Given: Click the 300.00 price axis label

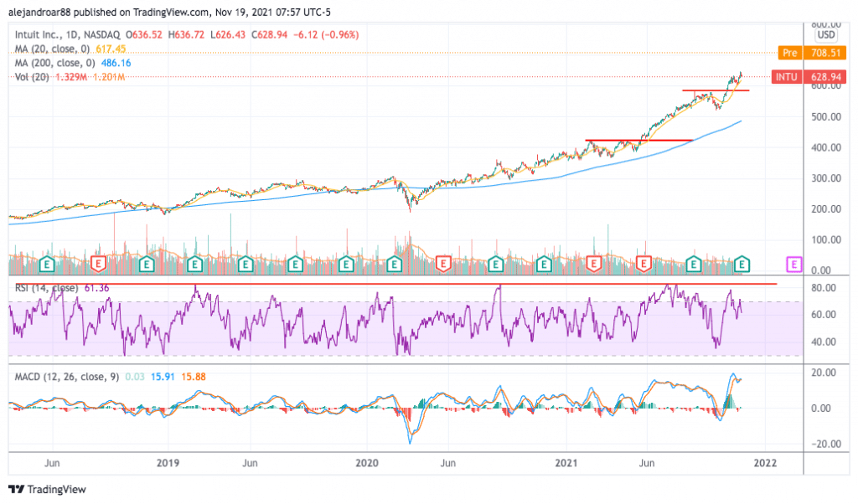Looking at the screenshot, I should click(x=826, y=178).
